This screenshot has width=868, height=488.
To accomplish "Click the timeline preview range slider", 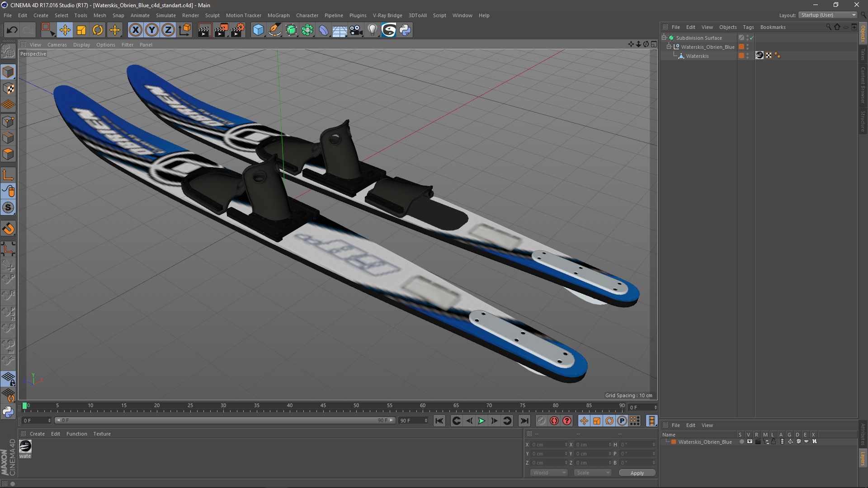I will click(x=225, y=420).
